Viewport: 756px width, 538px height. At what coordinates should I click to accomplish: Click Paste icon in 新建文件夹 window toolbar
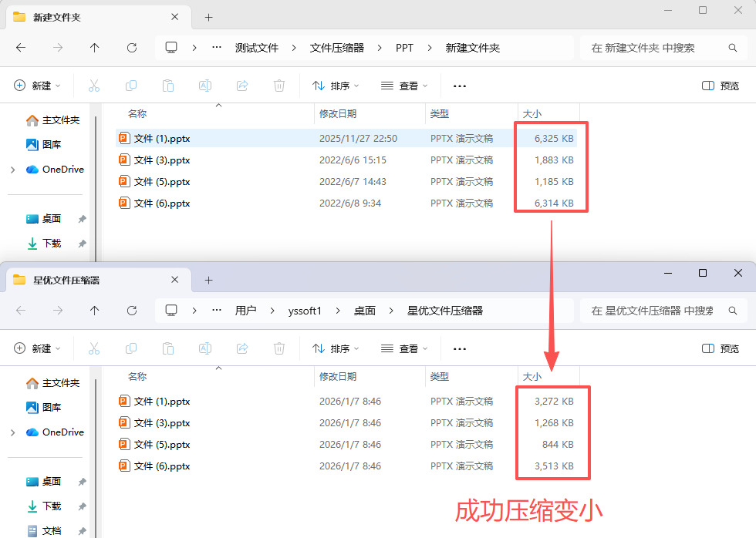click(x=168, y=86)
